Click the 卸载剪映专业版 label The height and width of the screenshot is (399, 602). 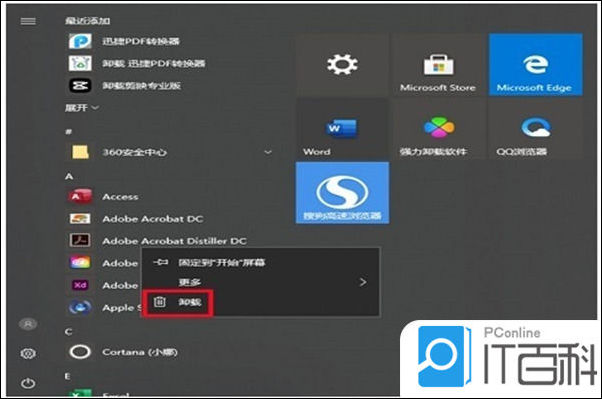[141, 86]
